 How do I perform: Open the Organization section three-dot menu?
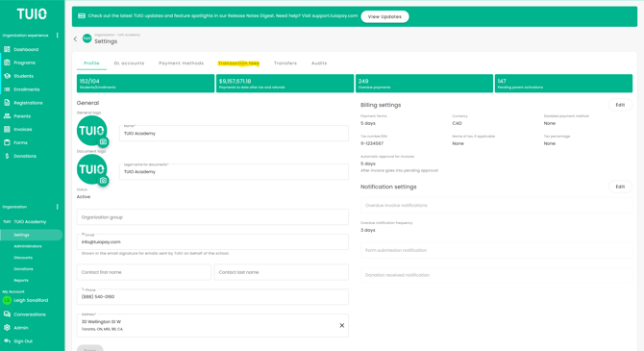(x=57, y=207)
